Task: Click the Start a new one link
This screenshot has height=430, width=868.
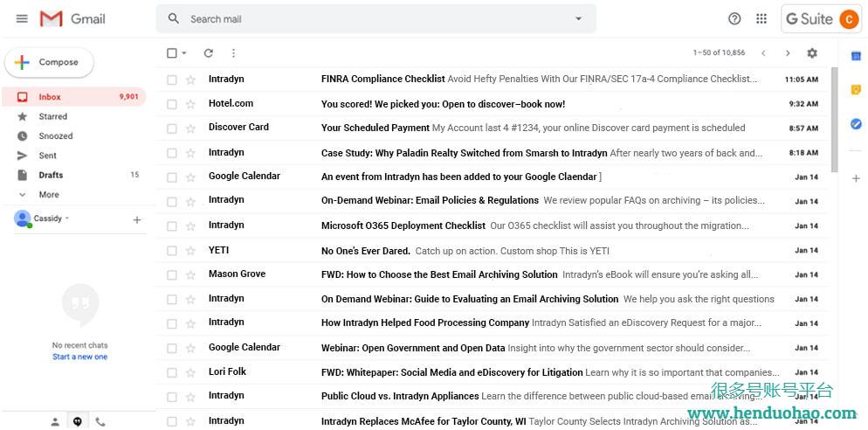Action: pyautogui.click(x=79, y=357)
